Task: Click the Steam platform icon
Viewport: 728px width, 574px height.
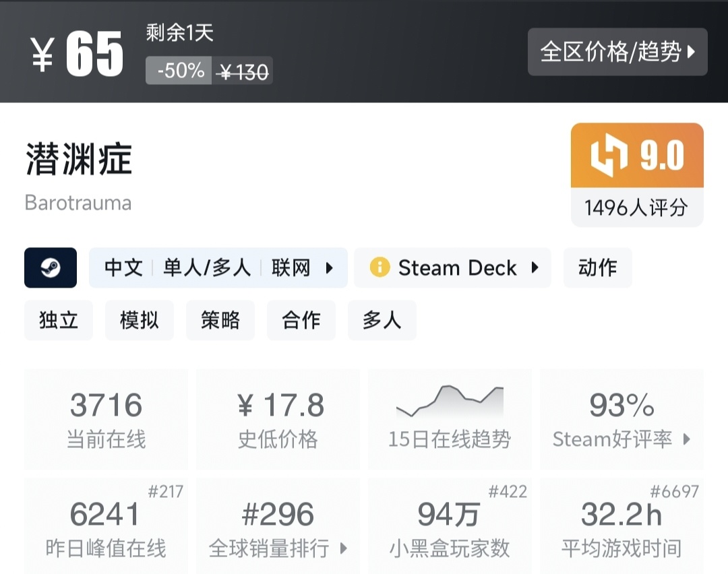Action: tap(51, 268)
